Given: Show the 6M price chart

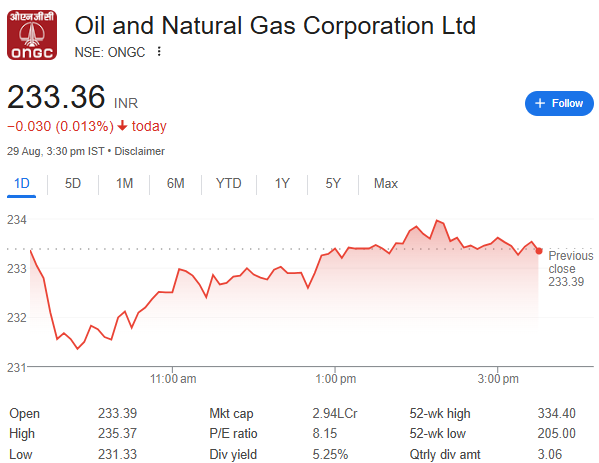Looking at the screenshot, I should 175,184.
